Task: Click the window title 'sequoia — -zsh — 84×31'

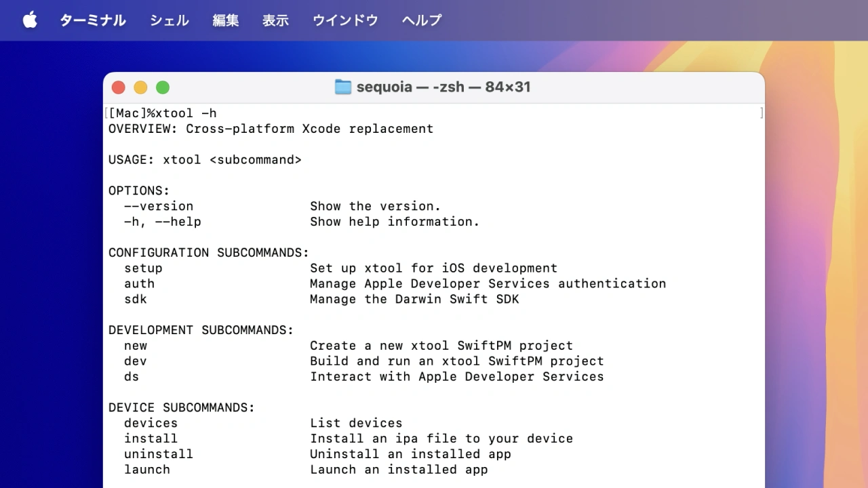Action: pyautogui.click(x=443, y=87)
